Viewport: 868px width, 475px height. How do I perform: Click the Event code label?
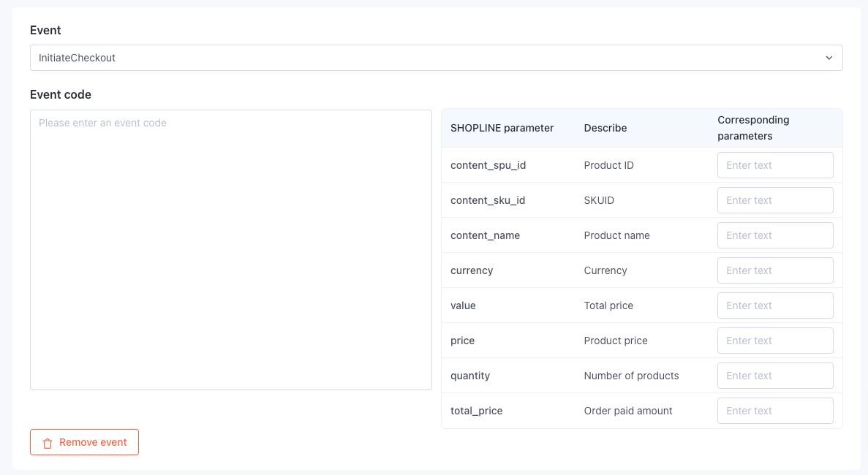[x=61, y=94]
